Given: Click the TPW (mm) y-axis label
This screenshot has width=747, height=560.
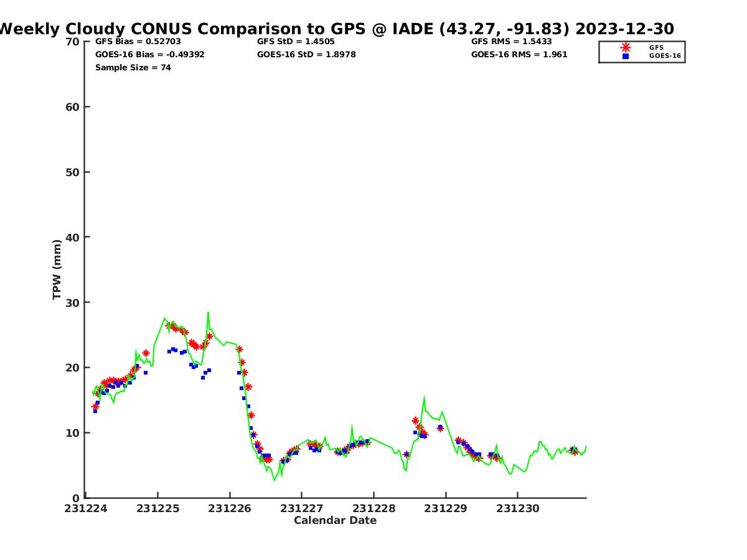Looking at the screenshot, I should tap(57, 269).
